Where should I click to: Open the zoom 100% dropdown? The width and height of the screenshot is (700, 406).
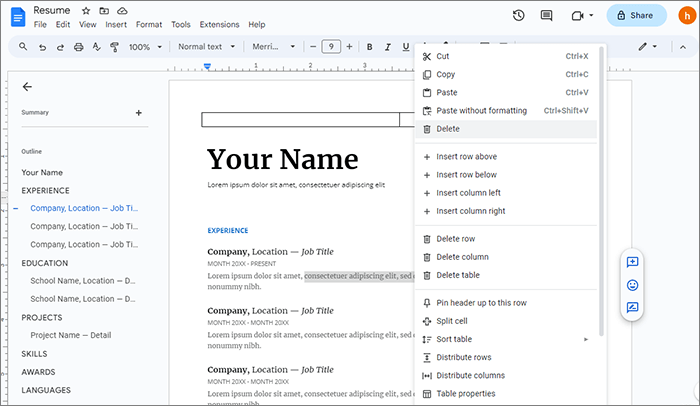tap(145, 47)
